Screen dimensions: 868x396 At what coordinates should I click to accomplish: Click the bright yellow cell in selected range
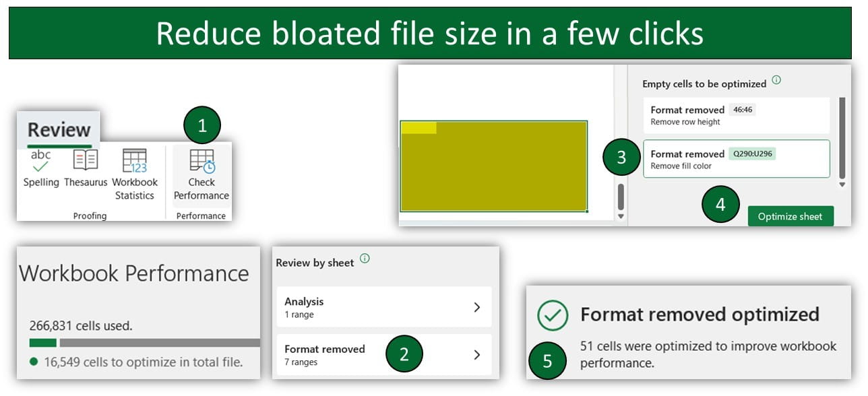coord(418,128)
